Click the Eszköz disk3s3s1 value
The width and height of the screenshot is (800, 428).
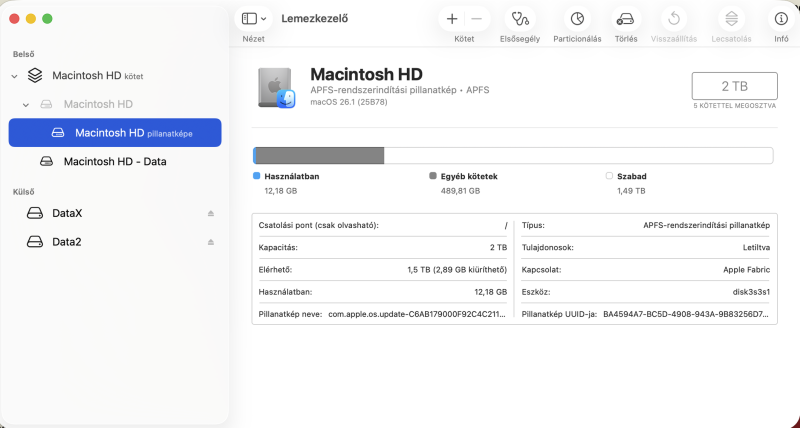751,292
